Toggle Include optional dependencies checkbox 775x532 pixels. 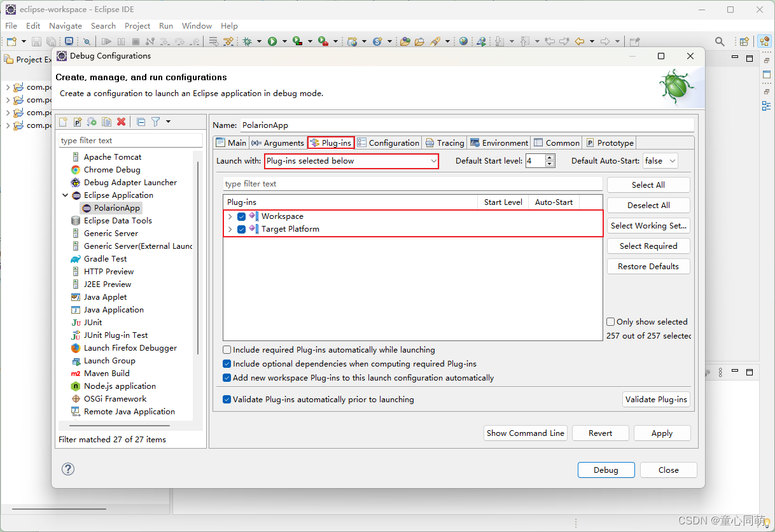coord(227,364)
